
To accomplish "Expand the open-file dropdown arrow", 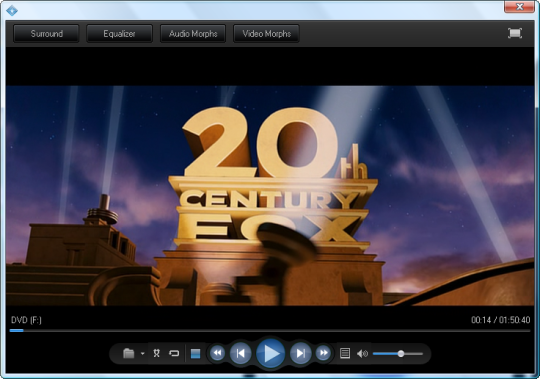I will point(143,354).
